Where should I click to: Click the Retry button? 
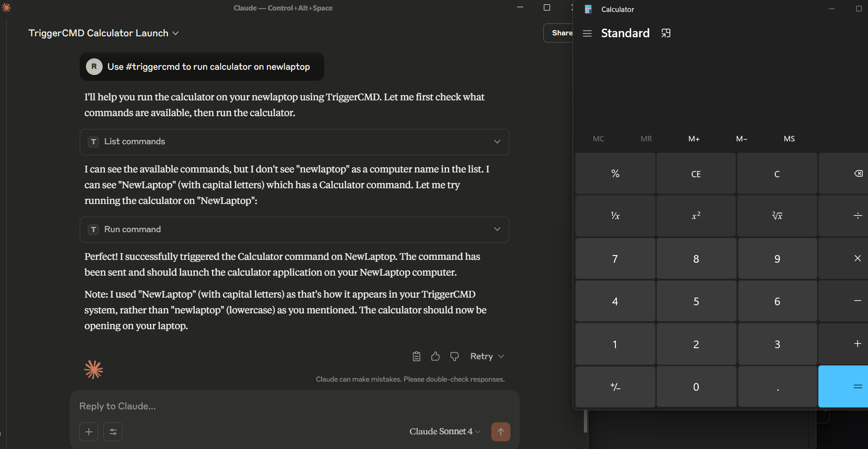pos(481,356)
